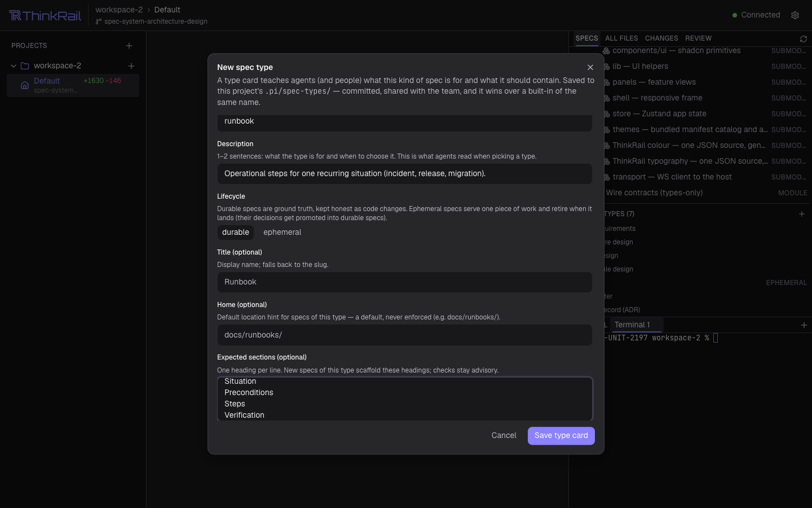This screenshot has width=812, height=508.
Task: Click the +1630 -146 diff stats
Action: 102,81
